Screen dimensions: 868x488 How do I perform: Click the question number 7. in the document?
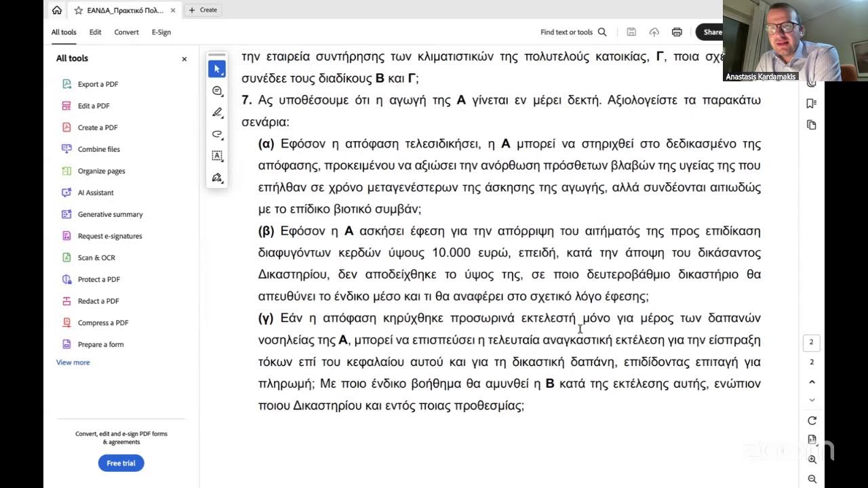click(x=247, y=100)
